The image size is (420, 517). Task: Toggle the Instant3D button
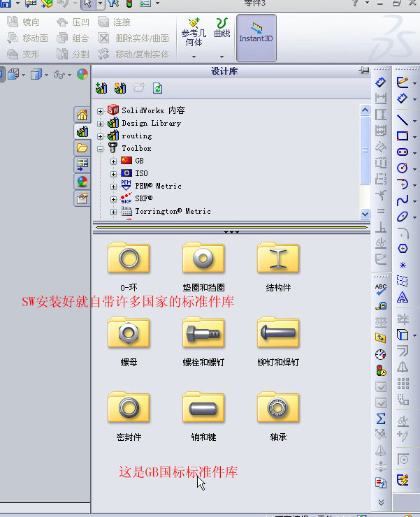tap(256, 38)
